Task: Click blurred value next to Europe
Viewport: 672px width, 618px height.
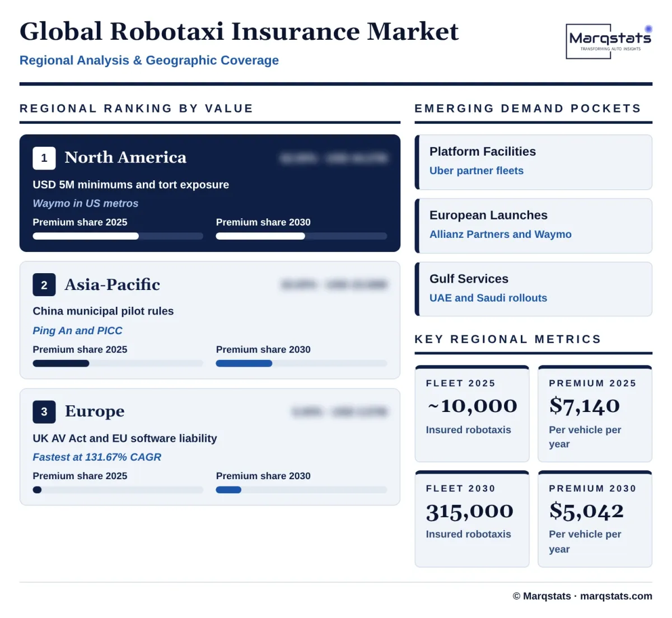Action: pos(340,412)
